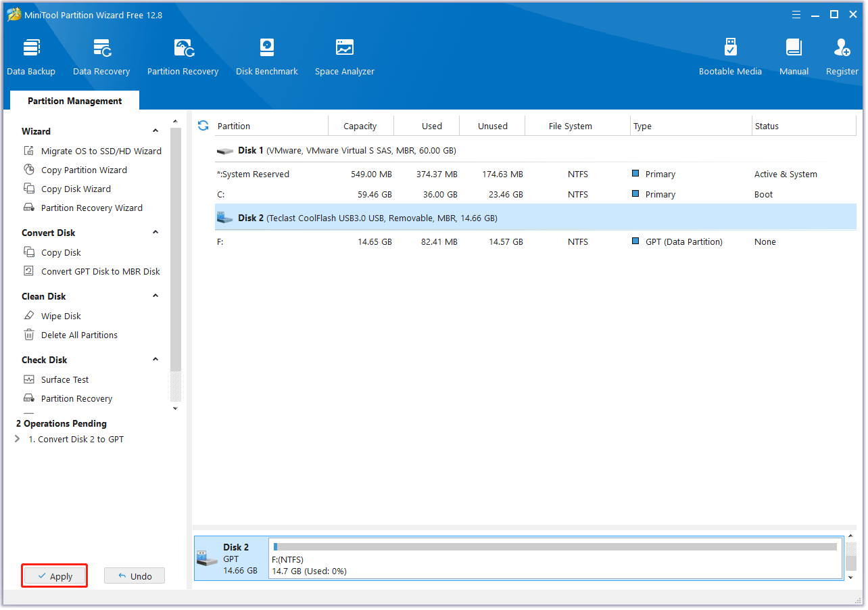This screenshot has width=868, height=610.
Task: Switch to Partition Management tab
Action: [x=75, y=101]
